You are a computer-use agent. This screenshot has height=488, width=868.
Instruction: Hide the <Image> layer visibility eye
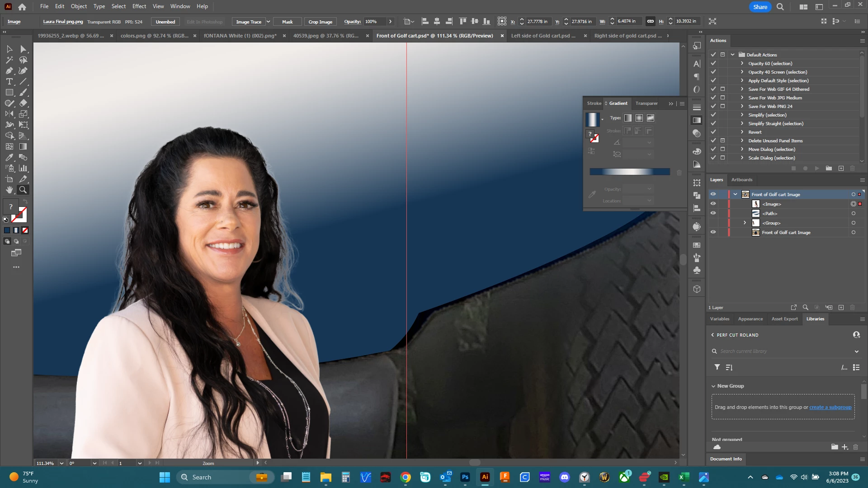coord(713,204)
